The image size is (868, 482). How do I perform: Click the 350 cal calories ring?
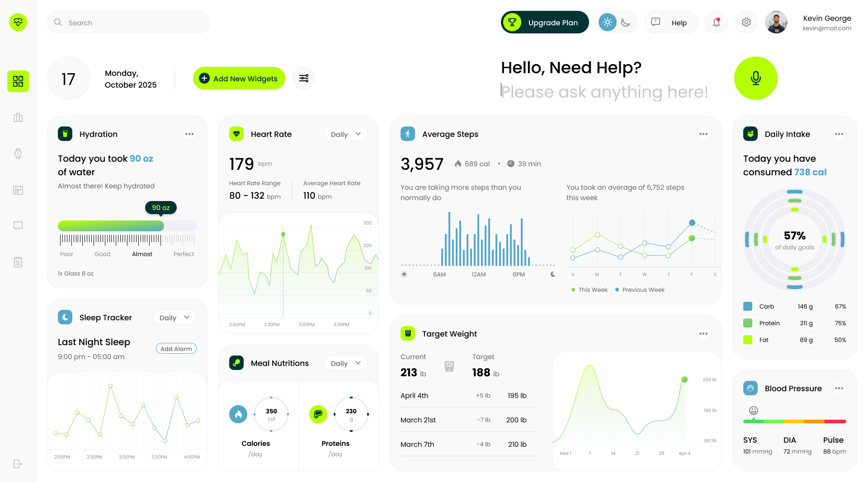pos(271,414)
